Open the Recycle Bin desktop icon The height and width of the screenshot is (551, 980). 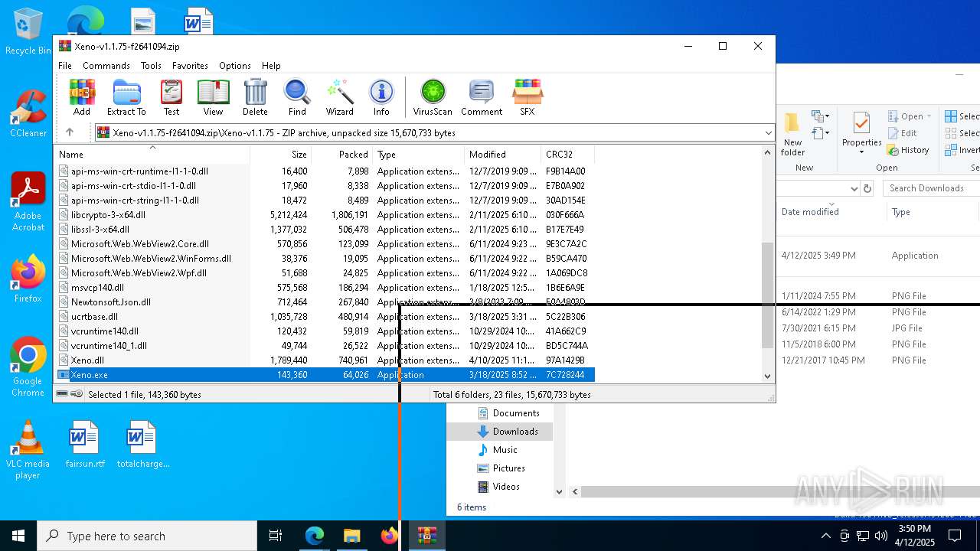28,31
